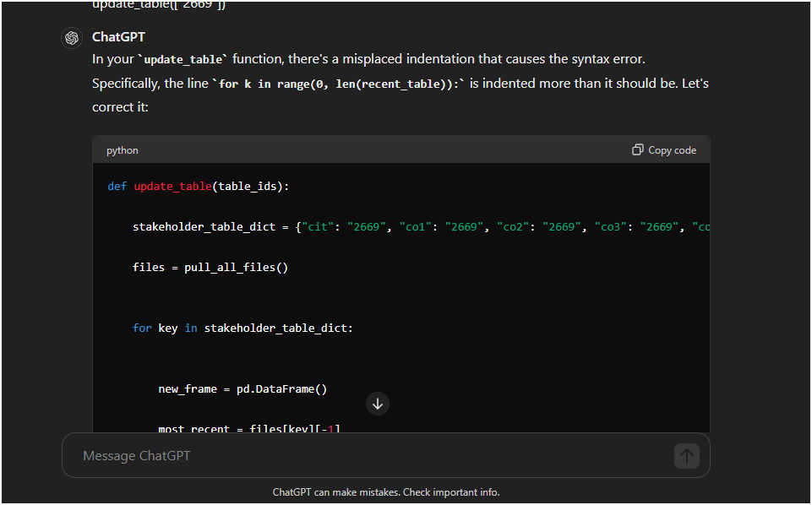Viewport: 812px width, 505px height.
Task: Click the inline code for k in range line
Action: [339, 84]
